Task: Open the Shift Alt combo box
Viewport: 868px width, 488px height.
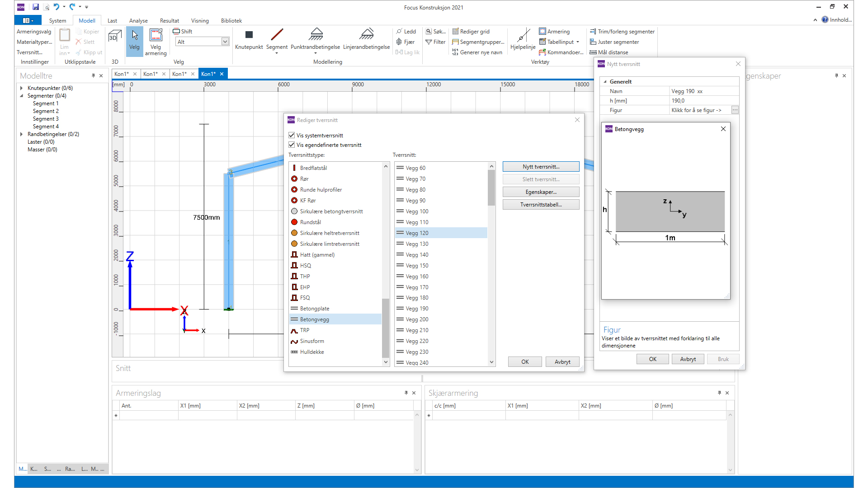Action: coord(202,42)
